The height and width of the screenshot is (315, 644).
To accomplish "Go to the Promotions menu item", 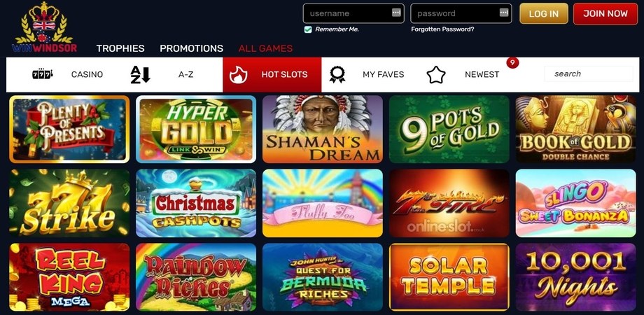I will [x=191, y=48].
